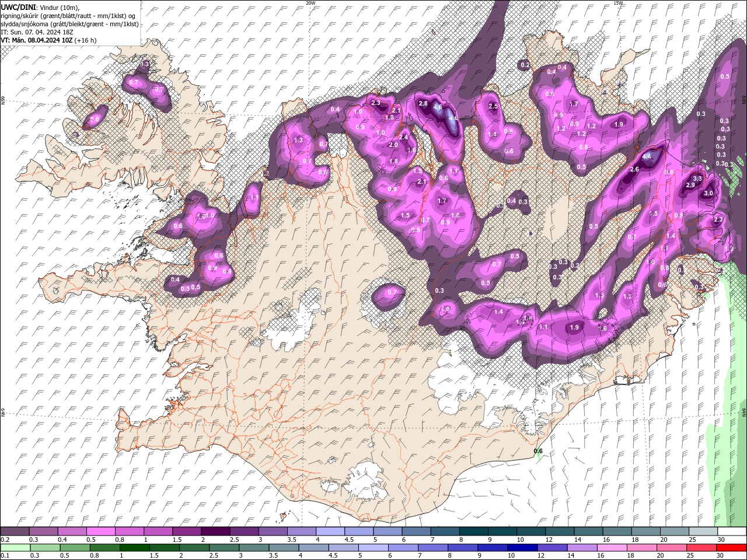This screenshot has height=560, width=747.
Task: Click the '0.2' label in the upper legend row
Action: point(5,540)
